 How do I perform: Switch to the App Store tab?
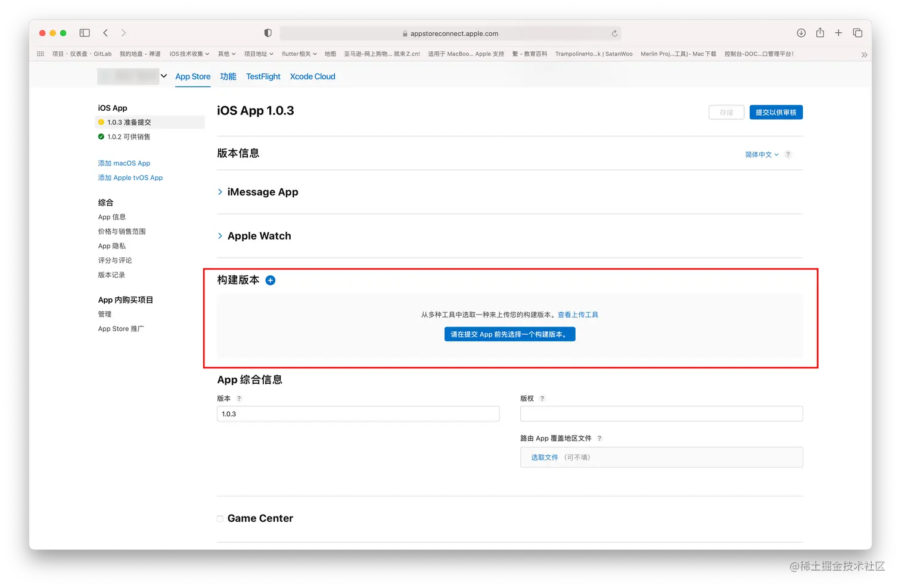click(x=192, y=76)
